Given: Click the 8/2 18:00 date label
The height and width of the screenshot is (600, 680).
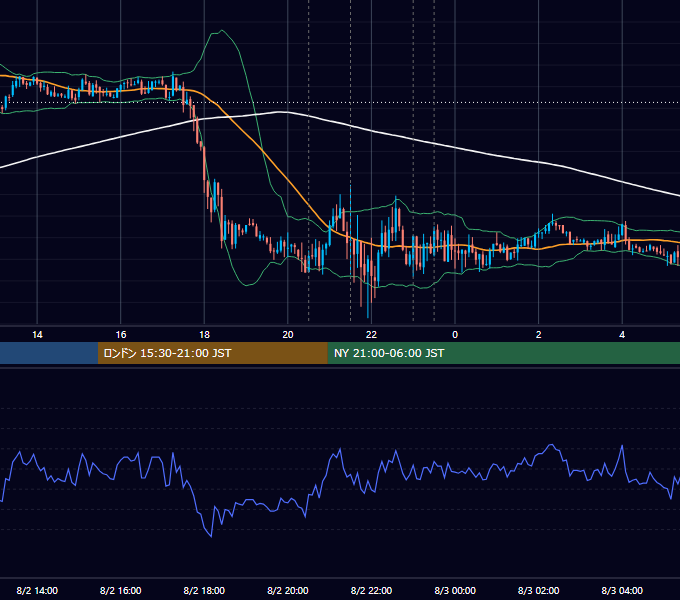Looking at the screenshot, I should (x=204, y=590).
